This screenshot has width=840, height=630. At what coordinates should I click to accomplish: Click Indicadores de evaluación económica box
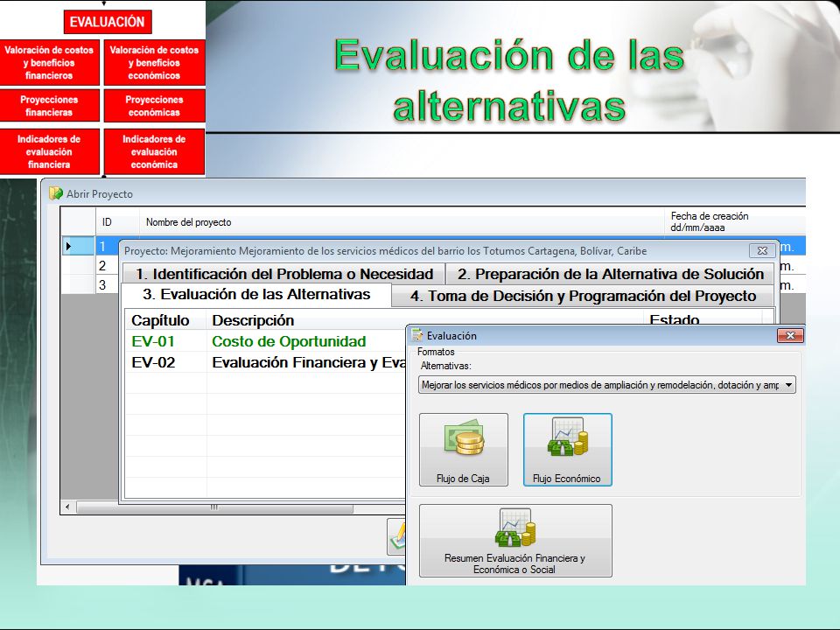pyautogui.click(x=154, y=151)
